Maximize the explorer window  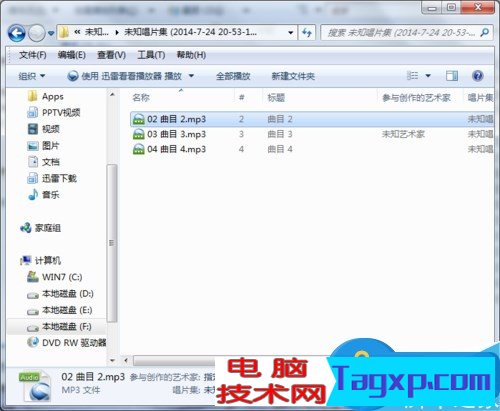pos(451,7)
